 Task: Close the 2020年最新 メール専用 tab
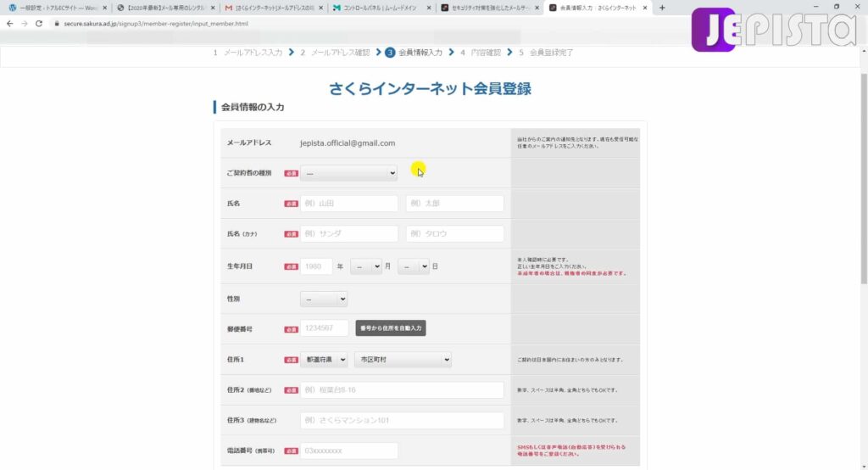[213, 8]
